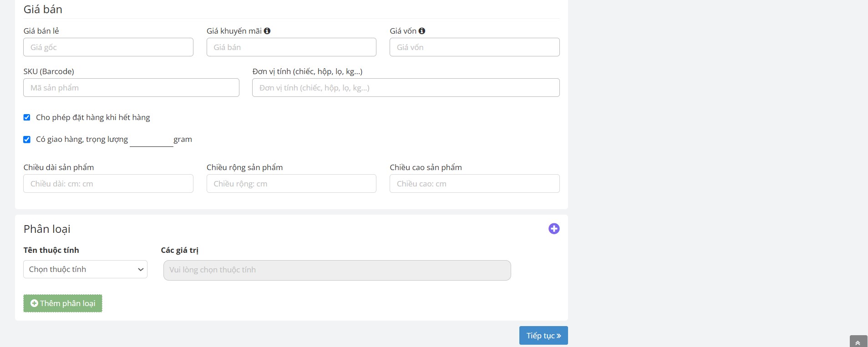Screen dimensions: 868x347
Task: Click the weight input before gram
Action: (x=151, y=140)
